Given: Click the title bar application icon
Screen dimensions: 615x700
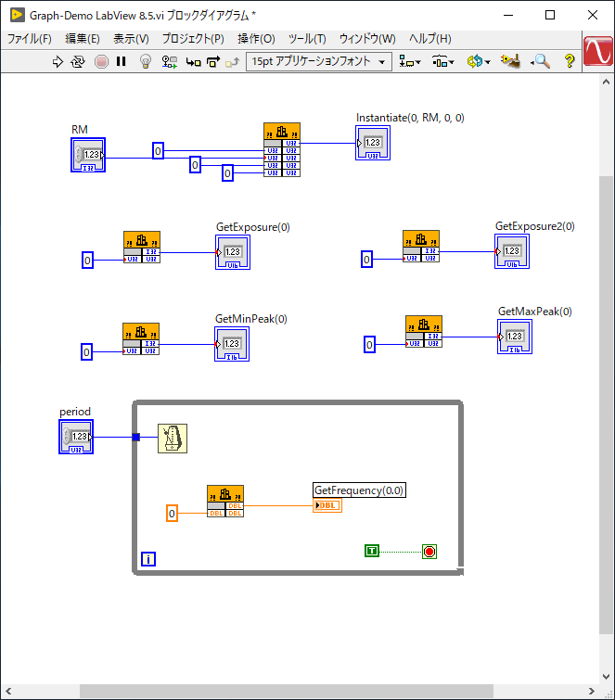Looking at the screenshot, I should coord(17,15).
